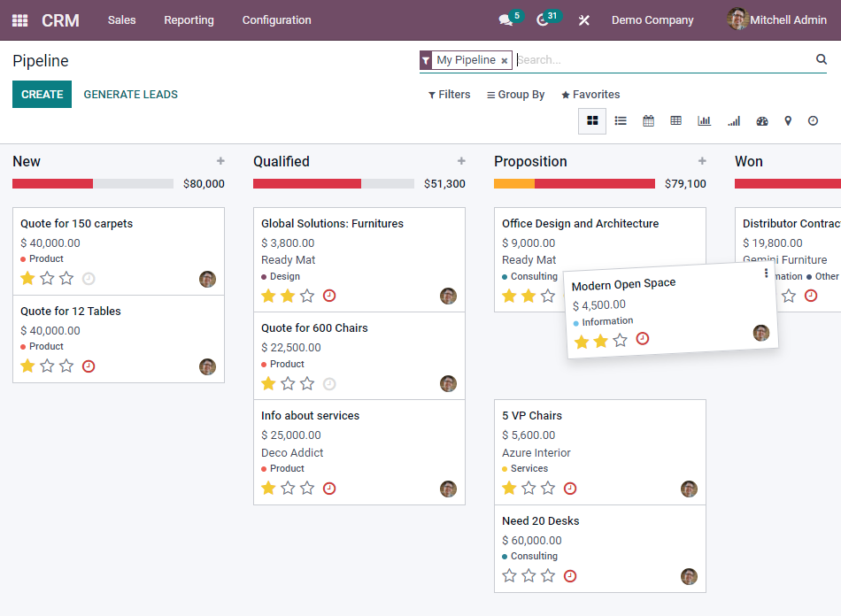Open the Sales menu

pos(122,20)
